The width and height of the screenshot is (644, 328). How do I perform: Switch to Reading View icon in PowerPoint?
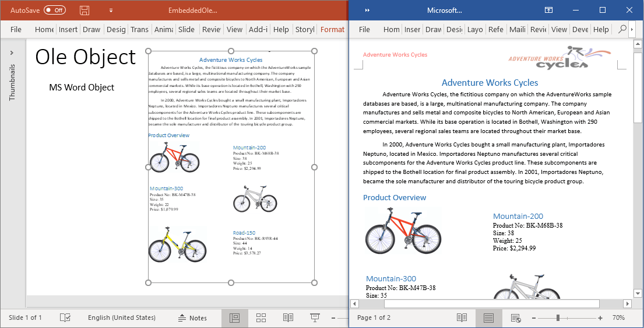tap(288, 317)
